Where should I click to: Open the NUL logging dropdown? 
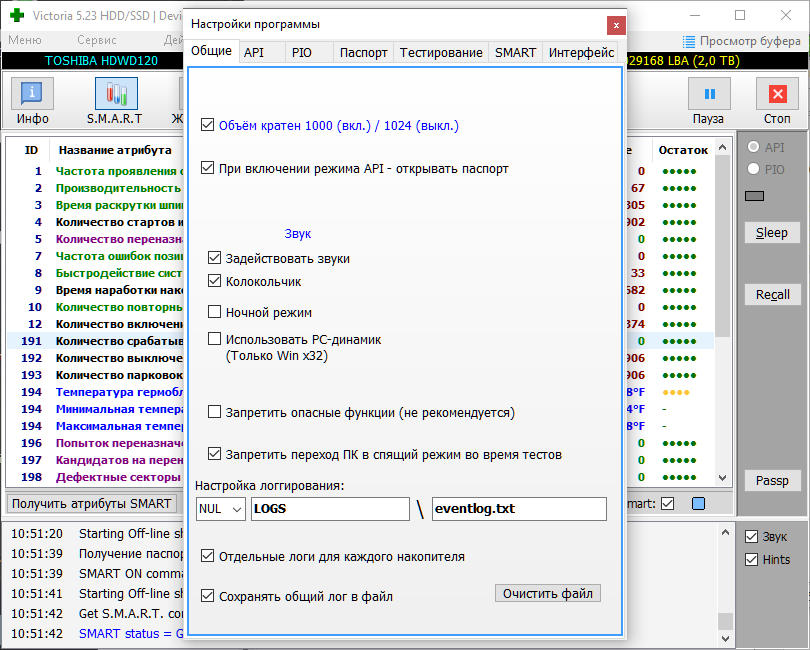click(221, 509)
